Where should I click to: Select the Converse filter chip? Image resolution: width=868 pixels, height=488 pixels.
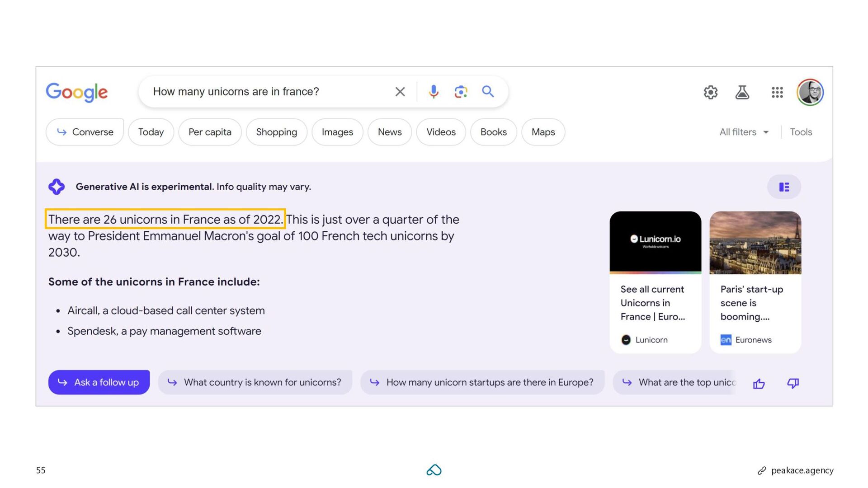(x=85, y=132)
